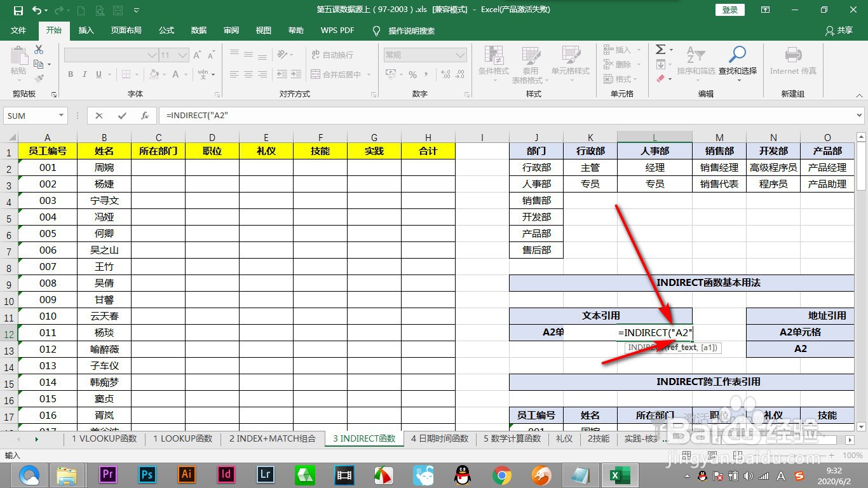Open Format cells (格式) dropdown
The width and height of the screenshot is (868, 488).
click(621, 79)
